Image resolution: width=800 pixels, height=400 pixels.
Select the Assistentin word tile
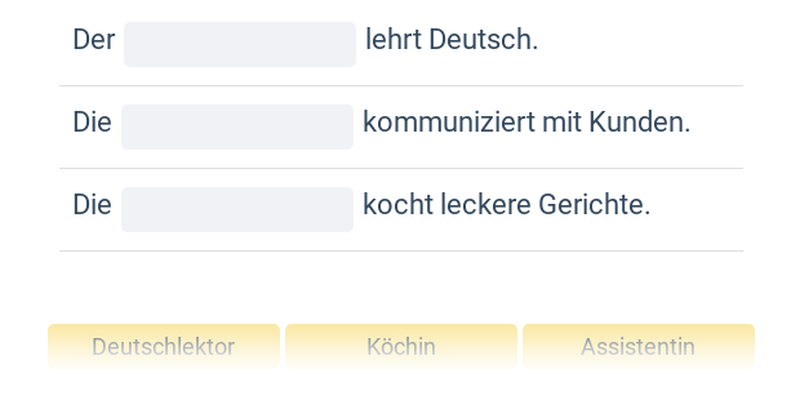[638, 346]
